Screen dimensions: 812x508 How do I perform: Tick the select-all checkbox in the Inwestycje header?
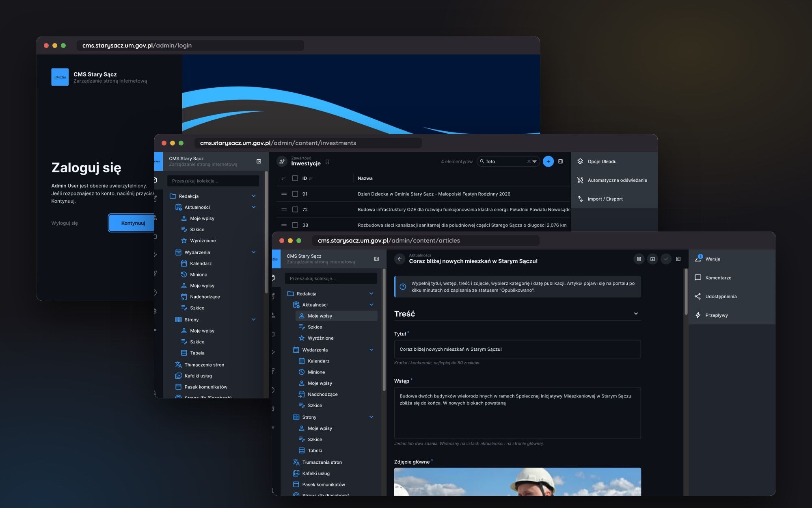[295, 178]
